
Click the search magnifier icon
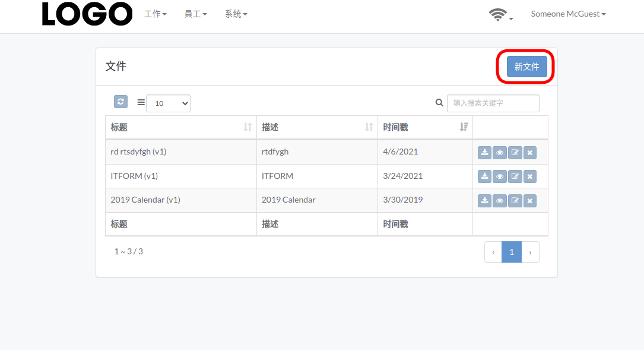click(x=439, y=103)
